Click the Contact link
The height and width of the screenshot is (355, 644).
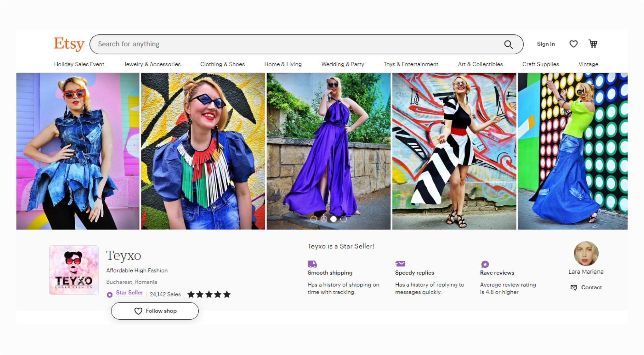[x=586, y=287]
